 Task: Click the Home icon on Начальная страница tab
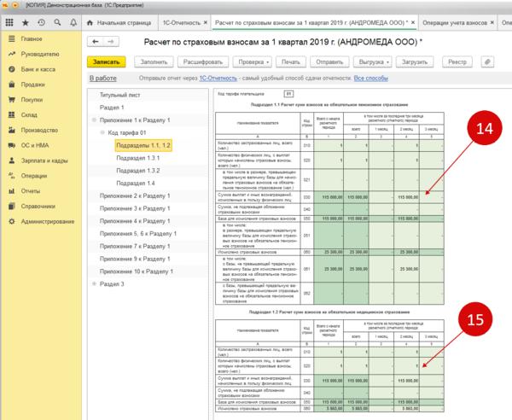(90, 23)
